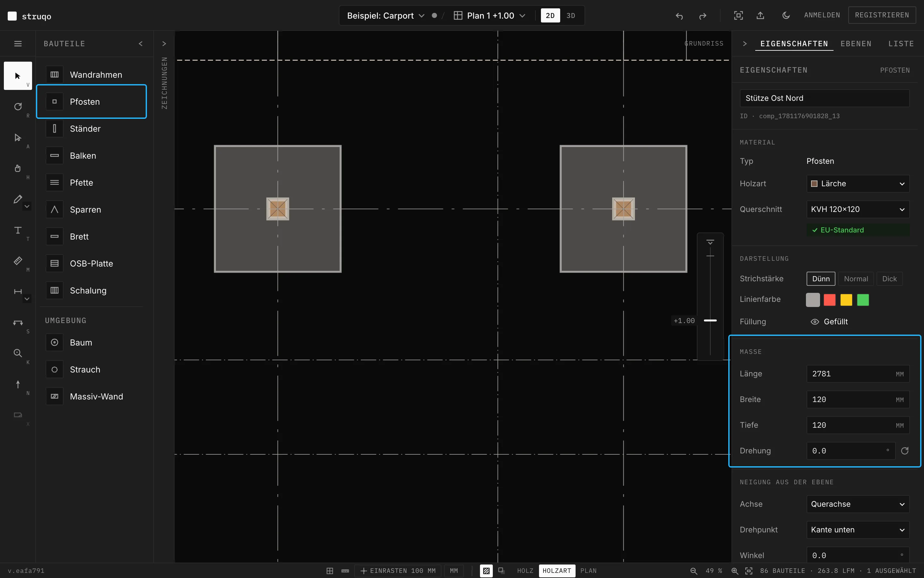Viewport: 924px width, 578px height.
Task: Switch to 3D view
Action: click(570, 16)
